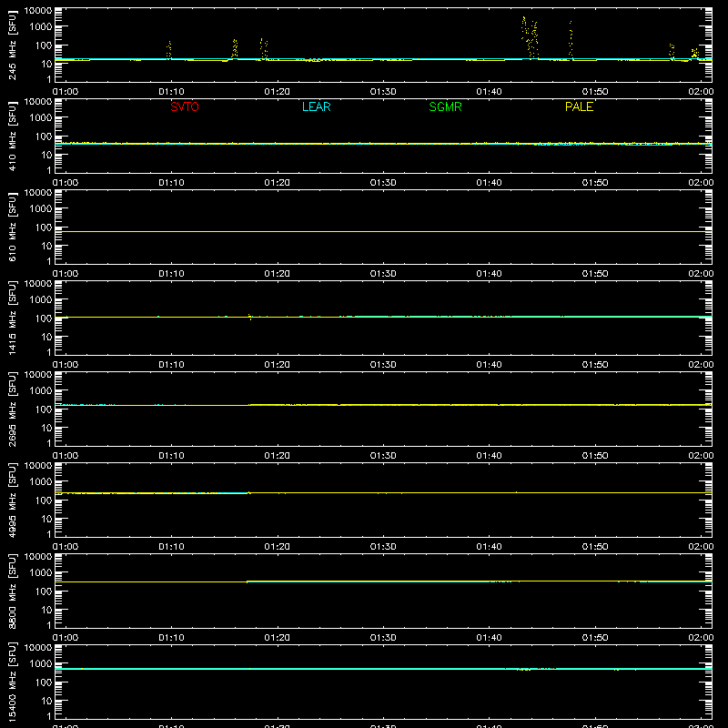Select the 410 MHz [SFU] axis title

(x=12, y=136)
